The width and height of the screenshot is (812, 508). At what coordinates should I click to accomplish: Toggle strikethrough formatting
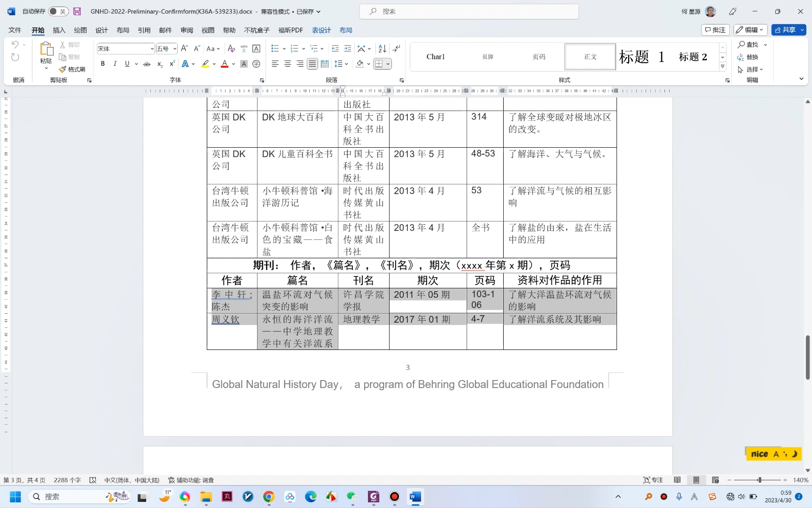(x=147, y=63)
